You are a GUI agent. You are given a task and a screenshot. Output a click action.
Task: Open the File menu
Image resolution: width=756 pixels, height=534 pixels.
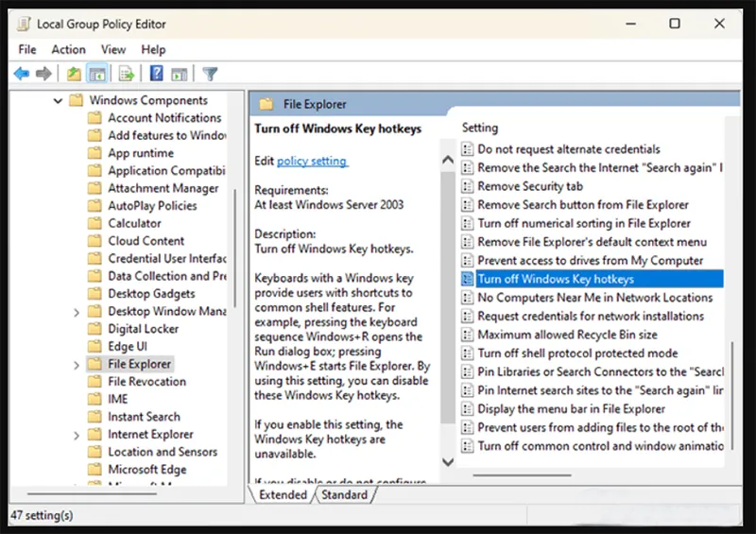point(27,50)
